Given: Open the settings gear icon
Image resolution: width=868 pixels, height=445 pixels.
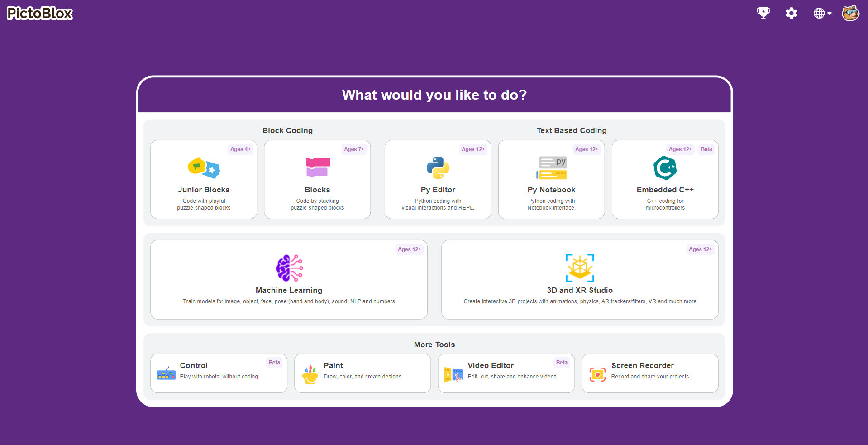Looking at the screenshot, I should (792, 13).
